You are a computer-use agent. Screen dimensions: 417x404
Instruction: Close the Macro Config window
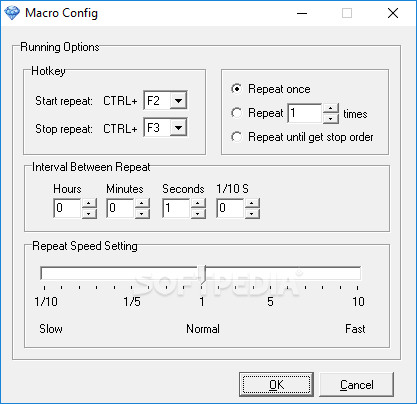[393, 13]
